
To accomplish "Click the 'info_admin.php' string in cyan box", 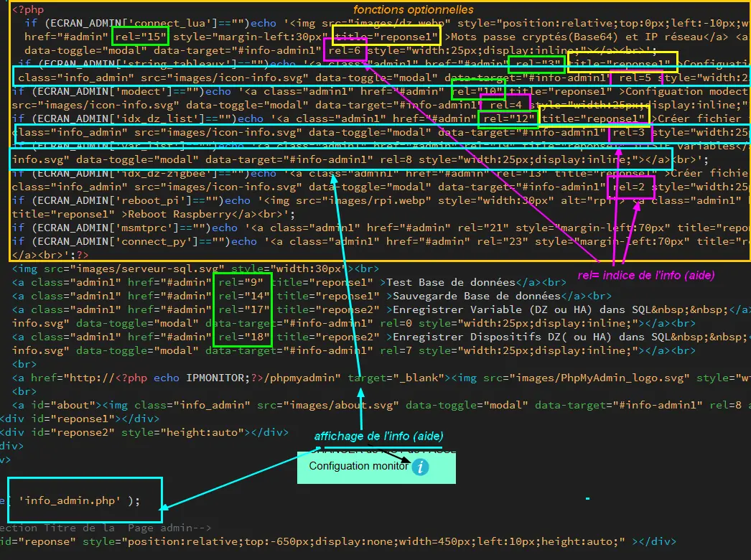I will pyautogui.click(x=70, y=500).
